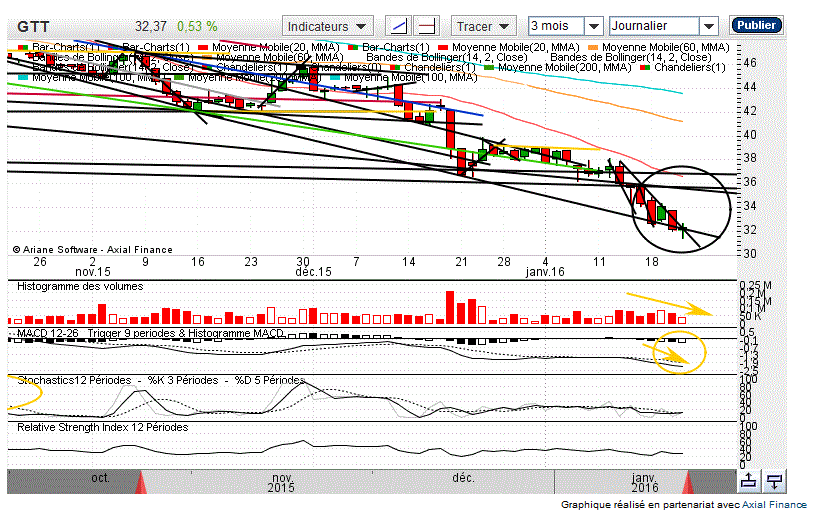The image size is (823, 520).
Task: Click inside the 3 mois period field
Action: 556,26
